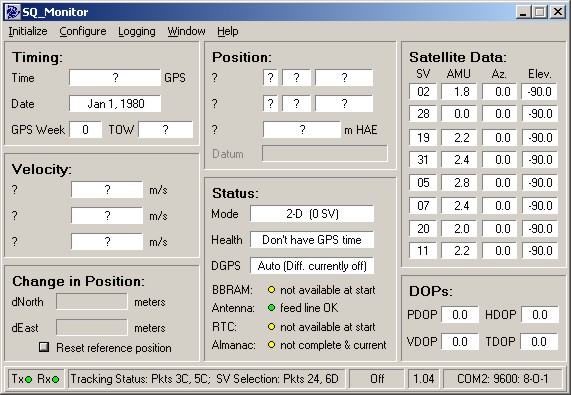Click the SQ_Monitor app icon in title bar
This screenshot has height=395, width=571.
tap(12, 12)
